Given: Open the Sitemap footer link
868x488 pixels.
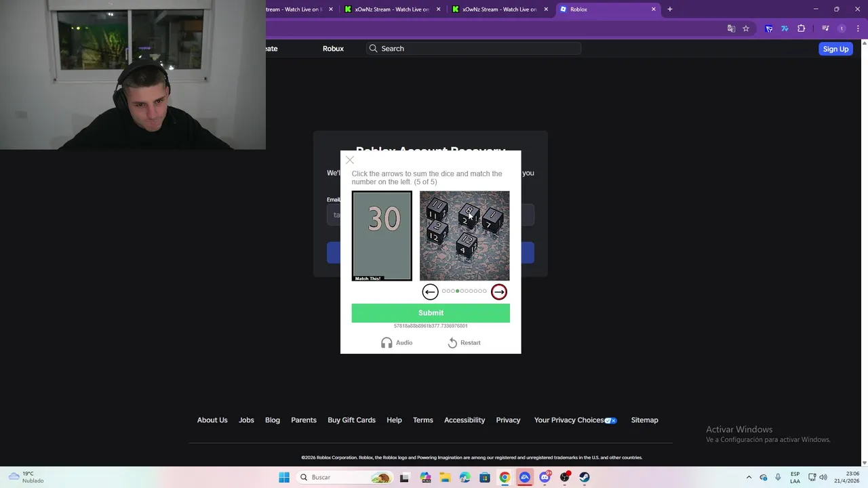Looking at the screenshot, I should pyautogui.click(x=644, y=420).
